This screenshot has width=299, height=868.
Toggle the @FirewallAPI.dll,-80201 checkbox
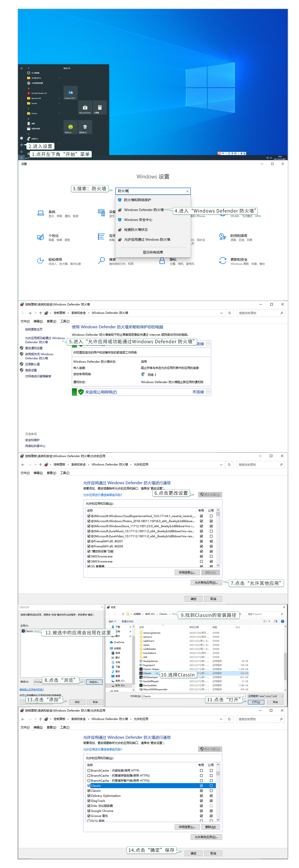(89, 541)
